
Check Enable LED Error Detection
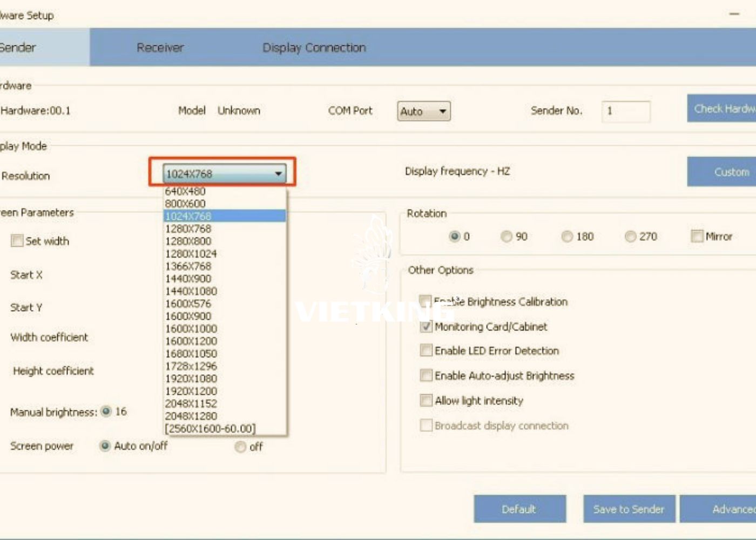click(426, 350)
